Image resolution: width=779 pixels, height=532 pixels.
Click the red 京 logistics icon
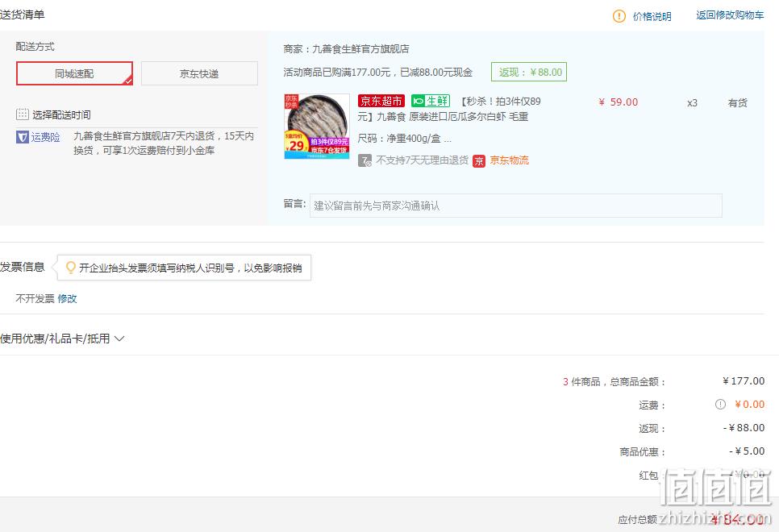[x=479, y=161]
